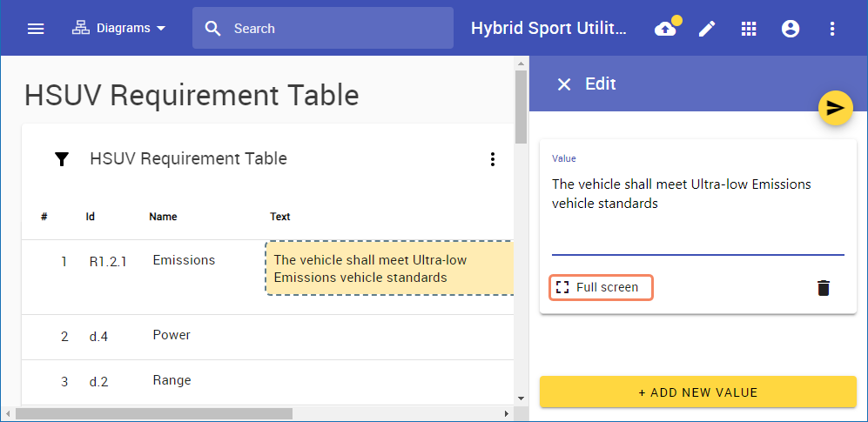Click the horizontal scrollbar right arrow
Screen dimensions: 868x422
tap(507, 413)
